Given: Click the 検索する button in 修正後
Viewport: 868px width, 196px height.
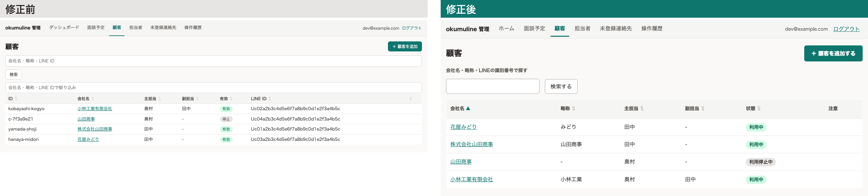Looking at the screenshot, I should tap(561, 86).
